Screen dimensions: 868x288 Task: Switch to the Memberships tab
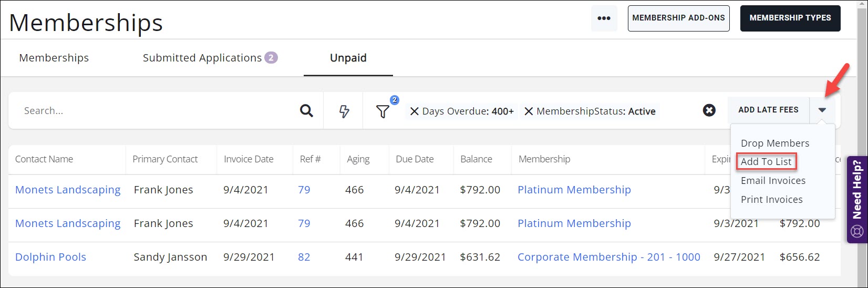click(x=54, y=58)
